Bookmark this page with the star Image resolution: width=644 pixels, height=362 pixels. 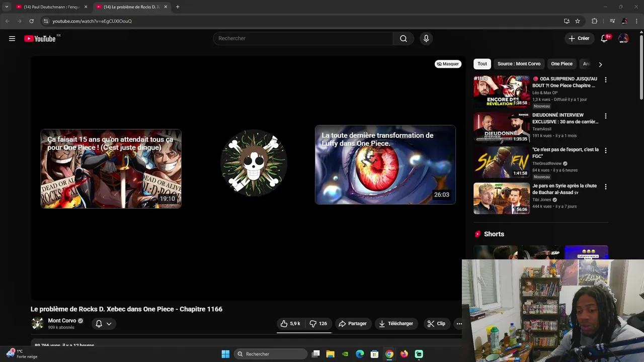pos(578,21)
